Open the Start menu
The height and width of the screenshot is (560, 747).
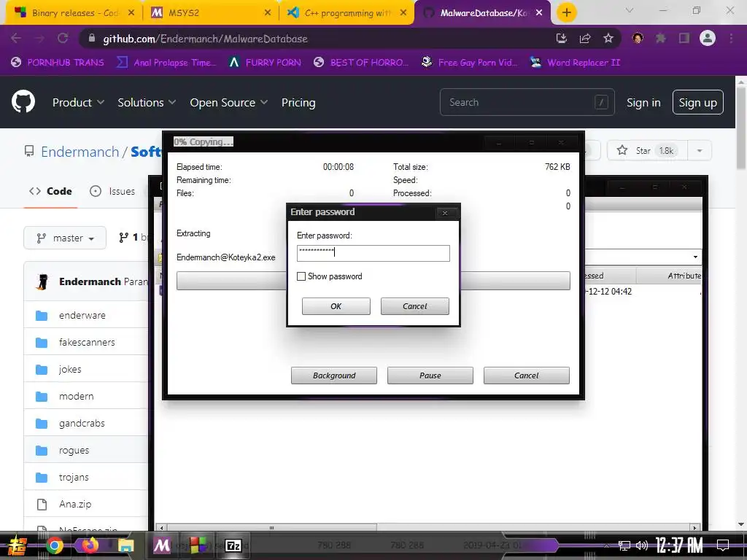click(17, 545)
